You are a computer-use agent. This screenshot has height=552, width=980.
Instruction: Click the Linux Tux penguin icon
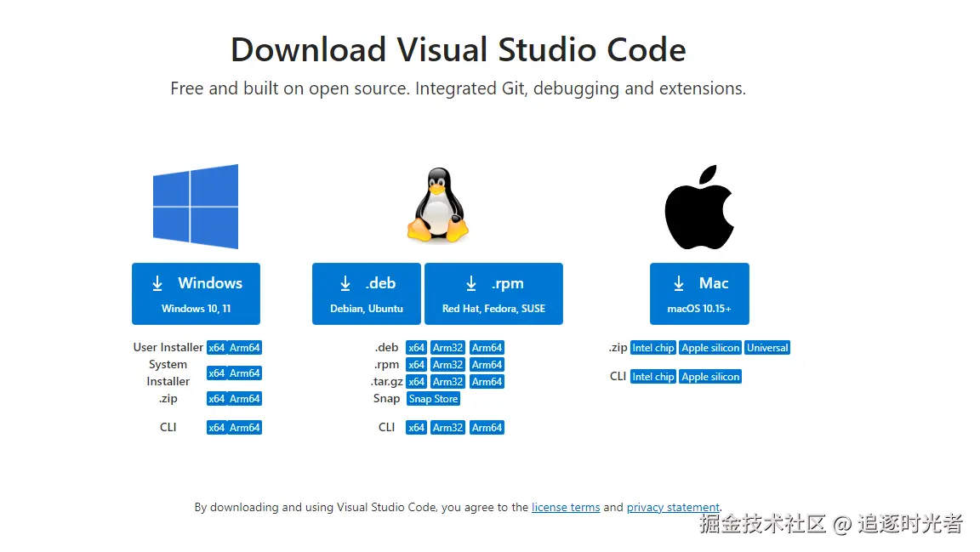click(438, 205)
